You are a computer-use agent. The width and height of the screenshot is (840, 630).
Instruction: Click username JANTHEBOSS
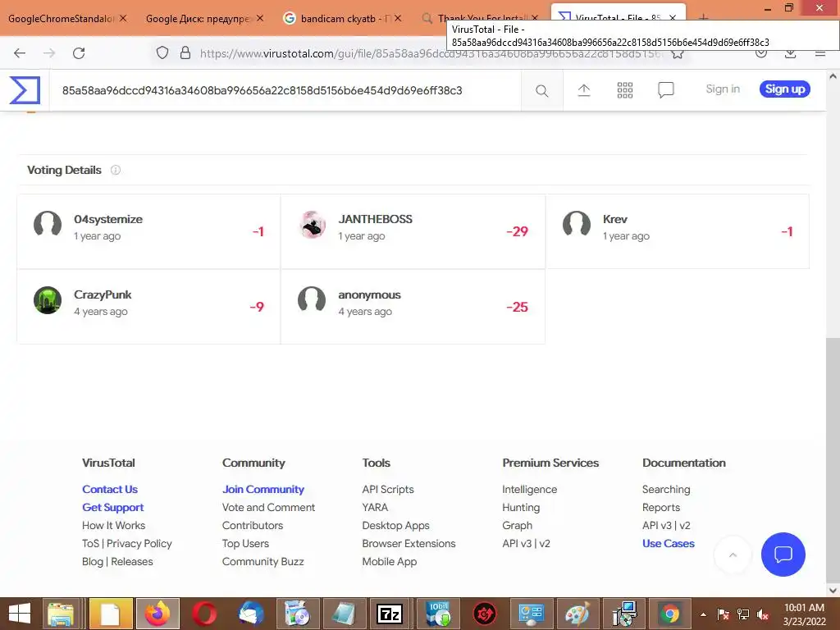[375, 219]
